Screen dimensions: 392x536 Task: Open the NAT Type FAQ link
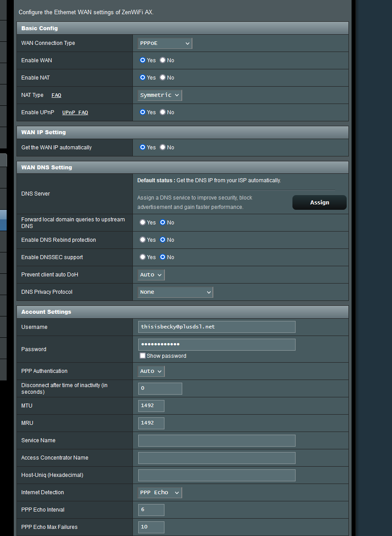click(56, 95)
